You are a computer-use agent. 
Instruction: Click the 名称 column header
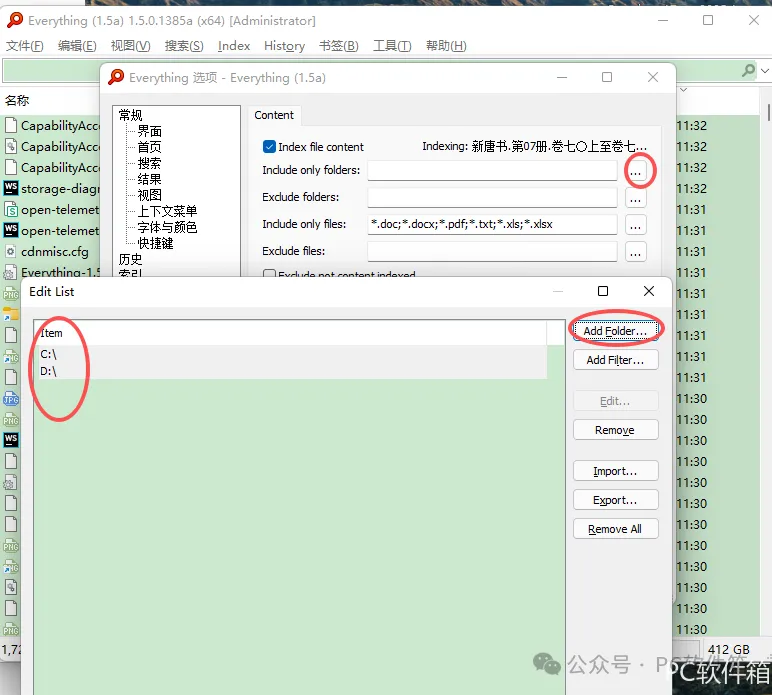point(17,100)
